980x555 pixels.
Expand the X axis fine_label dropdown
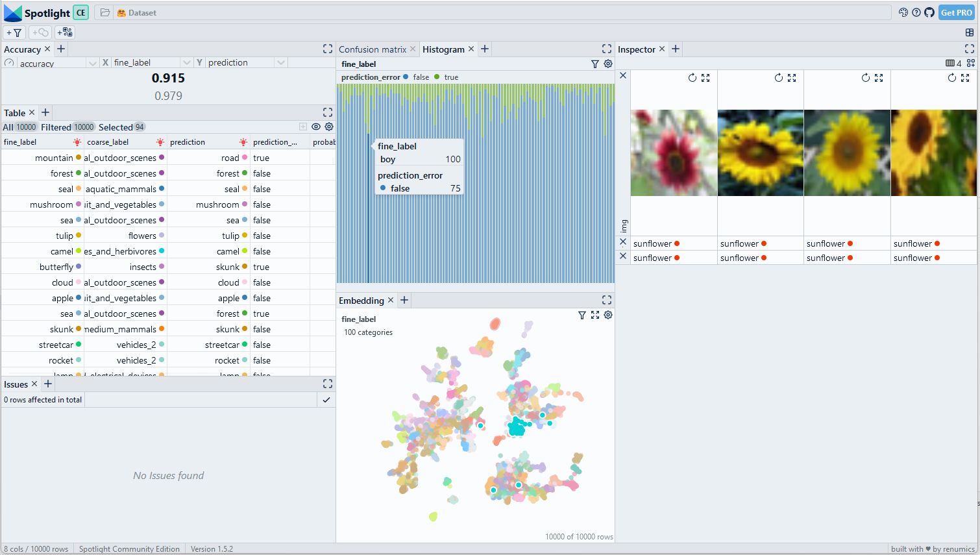(187, 63)
